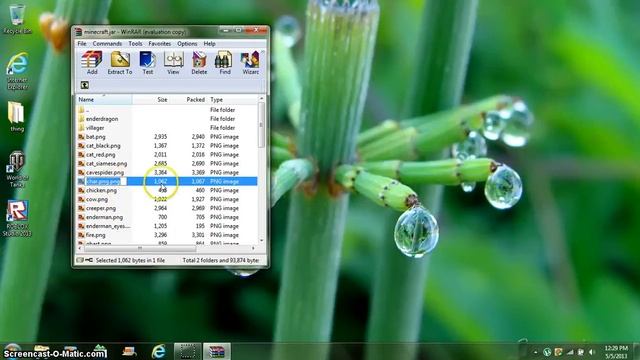Viewport: 640px width, 360px height.
Task: Select cavespider.png in the file list
Action: [167, 173]
